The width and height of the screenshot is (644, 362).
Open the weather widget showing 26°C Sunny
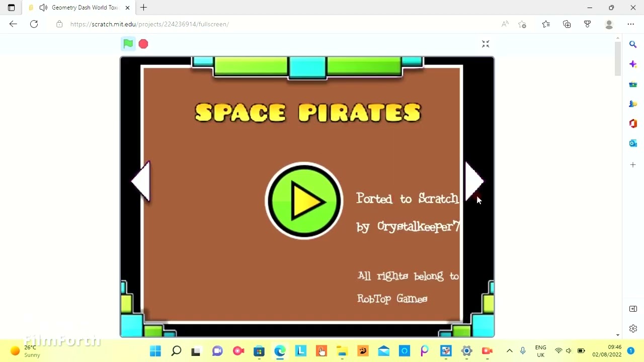[25, 351]
